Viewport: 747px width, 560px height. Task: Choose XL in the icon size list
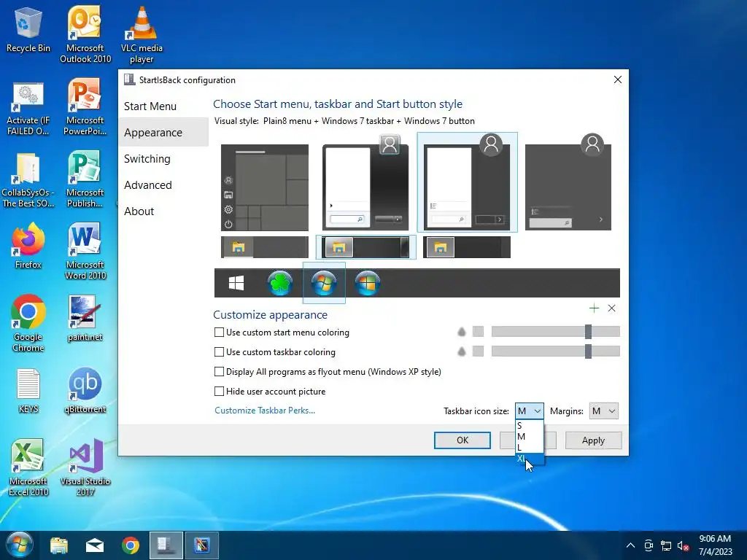click(530, 459)
